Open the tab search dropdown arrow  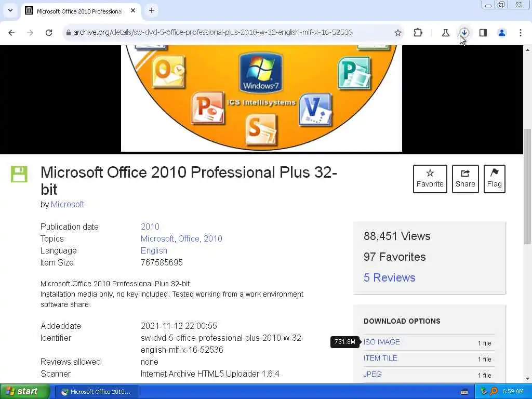10,10
